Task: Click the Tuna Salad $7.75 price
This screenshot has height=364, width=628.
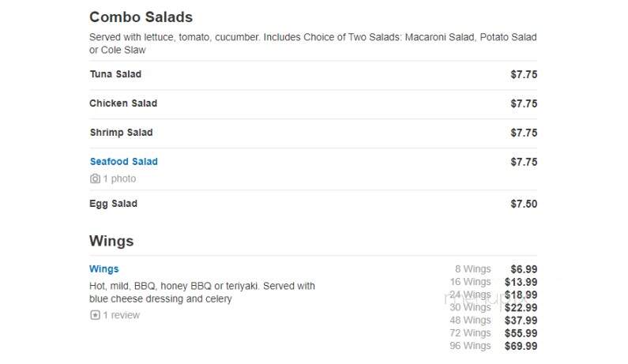Action: click(x=524, y=74)
